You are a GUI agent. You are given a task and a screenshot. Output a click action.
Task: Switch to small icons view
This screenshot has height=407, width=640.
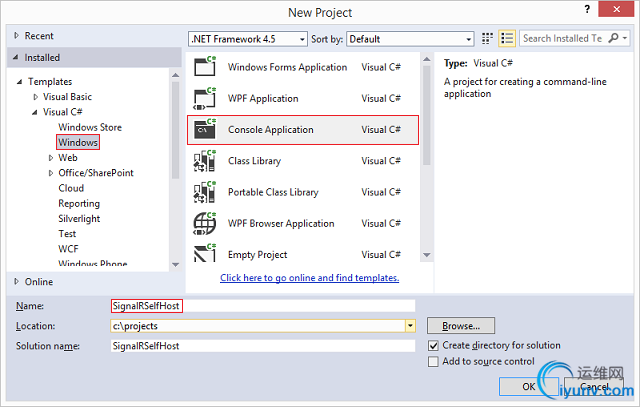coord(487,39)
